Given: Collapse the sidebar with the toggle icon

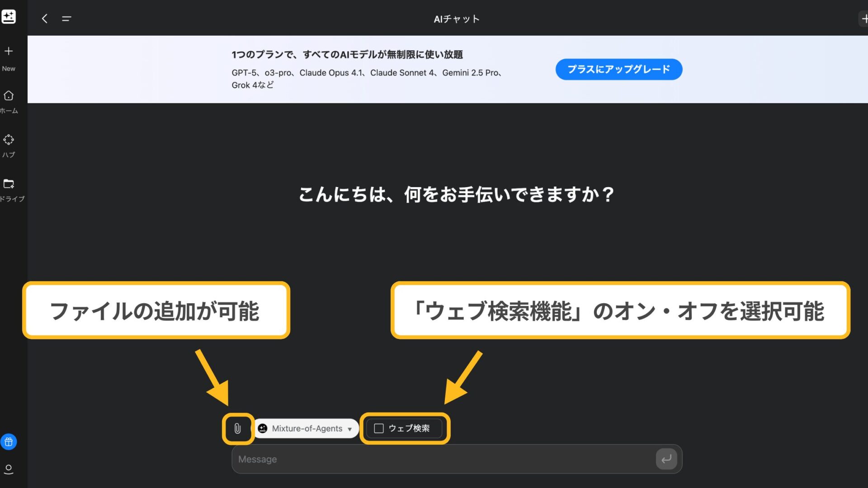Looking at the screenshot, I should coord(66,19).
